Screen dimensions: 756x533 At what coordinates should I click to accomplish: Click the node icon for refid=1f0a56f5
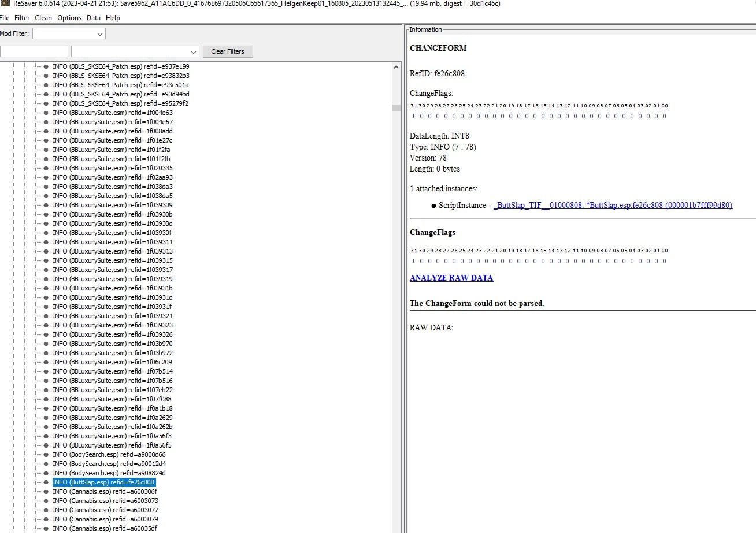(46, 445)
